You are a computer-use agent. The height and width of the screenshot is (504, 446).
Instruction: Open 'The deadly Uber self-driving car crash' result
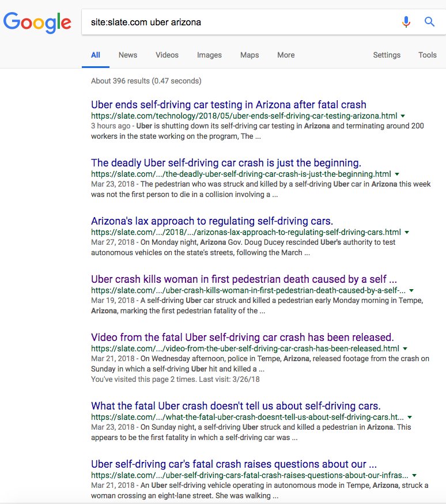click(226, 162)
